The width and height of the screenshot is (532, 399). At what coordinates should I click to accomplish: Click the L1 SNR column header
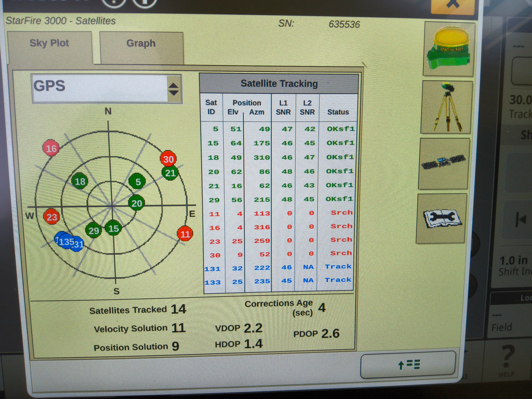283,107
